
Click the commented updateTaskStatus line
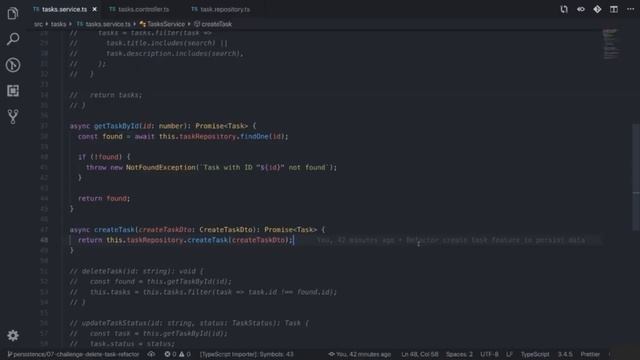click(189, 323)
